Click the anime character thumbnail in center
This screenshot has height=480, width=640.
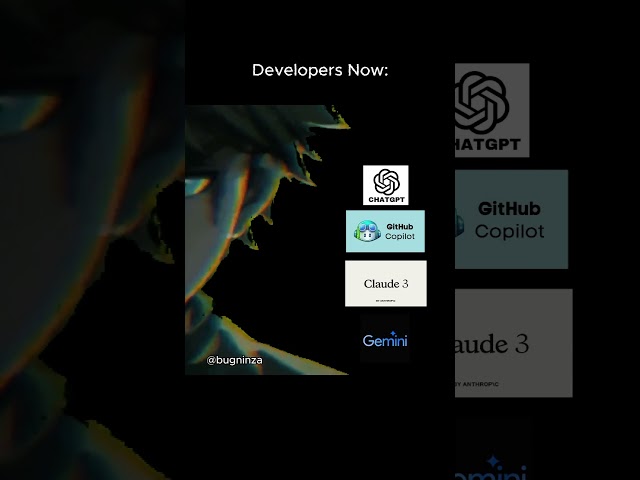tap(267, 240)
